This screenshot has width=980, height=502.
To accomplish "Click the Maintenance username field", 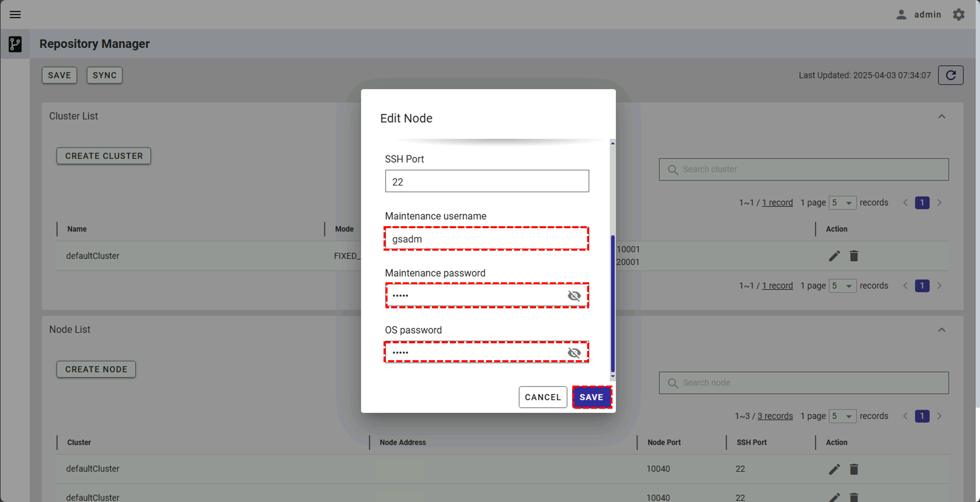I will (x=486, y=239).
